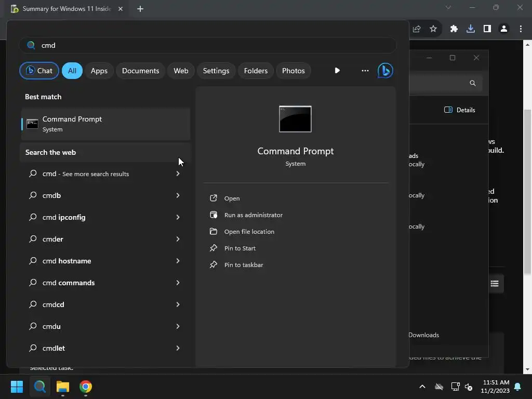Select the 'cmd ipconfig' web suggestion text
Screen dimensions: 532x399
pyautogui.click(x=64, y=217)
